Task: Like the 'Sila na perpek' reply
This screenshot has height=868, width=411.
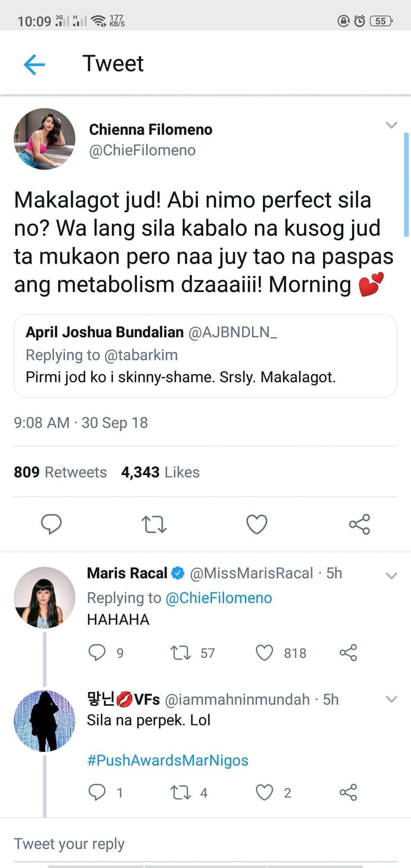Action: point(265,792)
